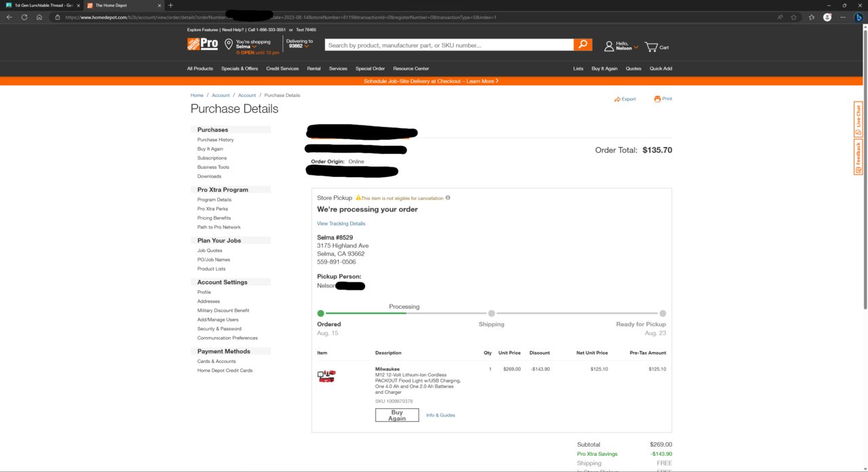Click the cancellation info tooltip icon
Screen dimensions: 868x472
(x=448, y=198)
